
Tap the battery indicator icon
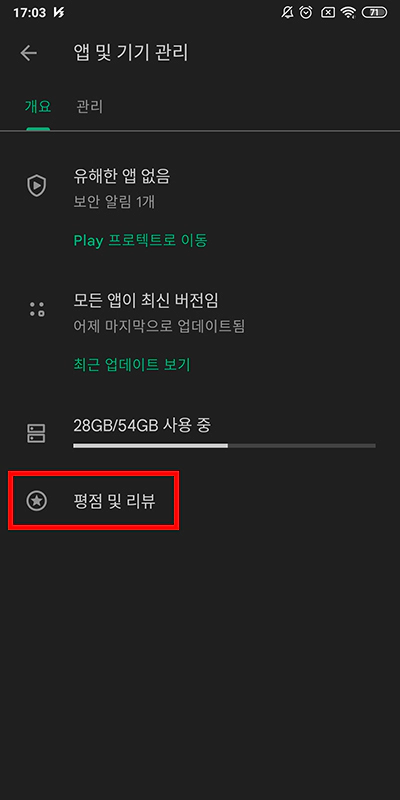coord(374,13)
